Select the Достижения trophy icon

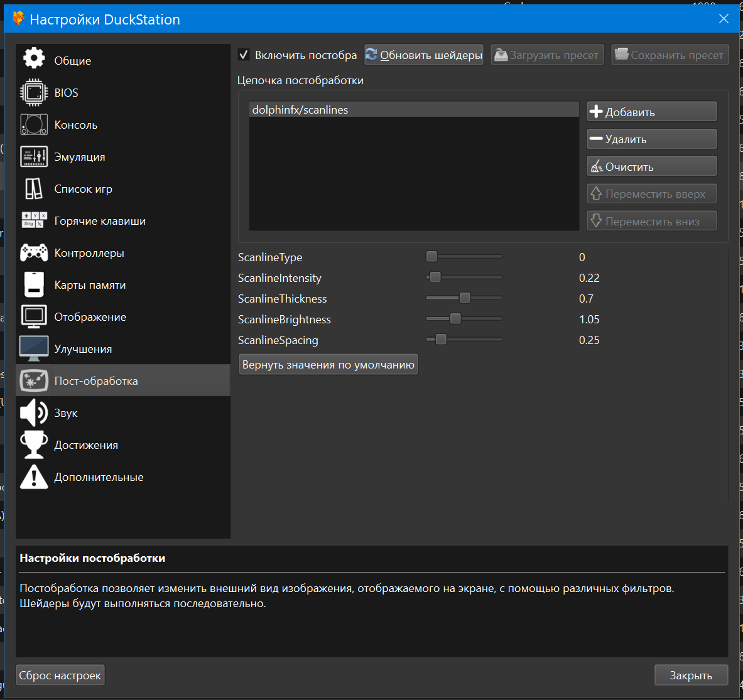(34, 444)
